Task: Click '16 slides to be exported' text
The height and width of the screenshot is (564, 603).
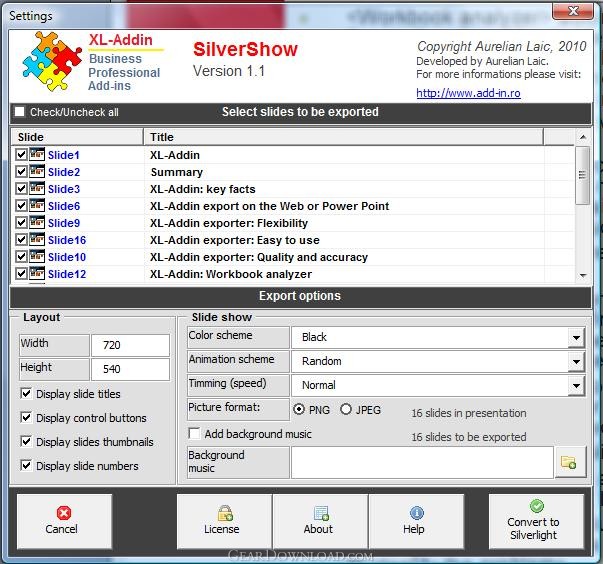Action: click(x=469, y=437)
